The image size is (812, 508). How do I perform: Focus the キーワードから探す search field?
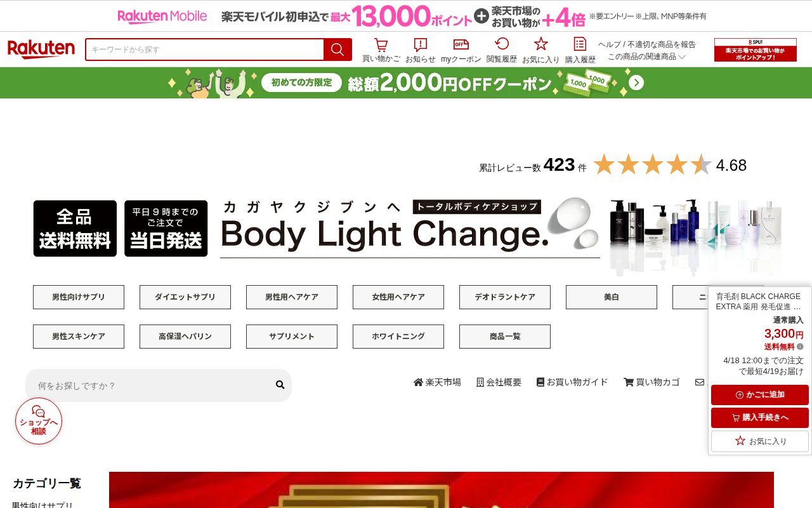pyautogui.click(x=204, y=50)
